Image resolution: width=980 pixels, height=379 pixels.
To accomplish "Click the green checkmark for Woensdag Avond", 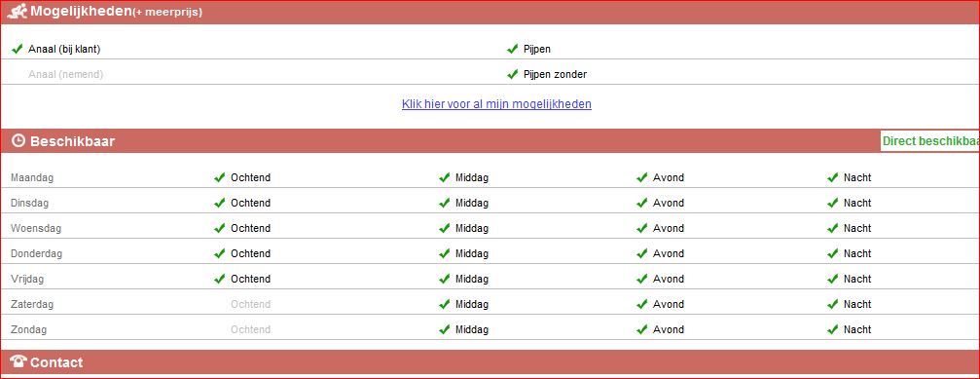I will pyautogui.click(x=642, y=228).
